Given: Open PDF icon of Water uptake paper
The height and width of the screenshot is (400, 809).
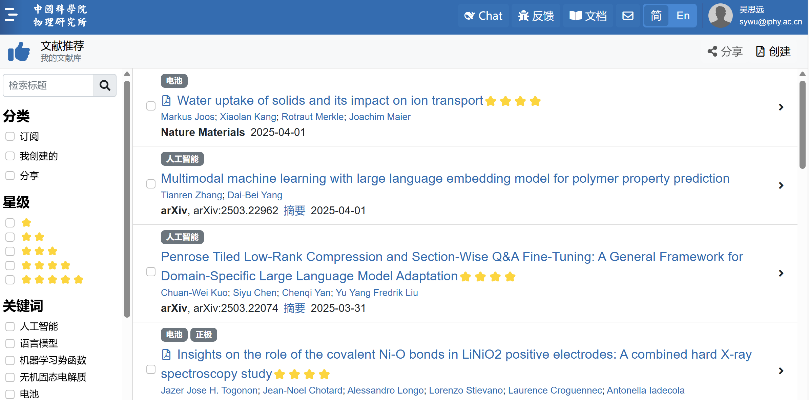Looking at the screenshot, I should (167, 101).
